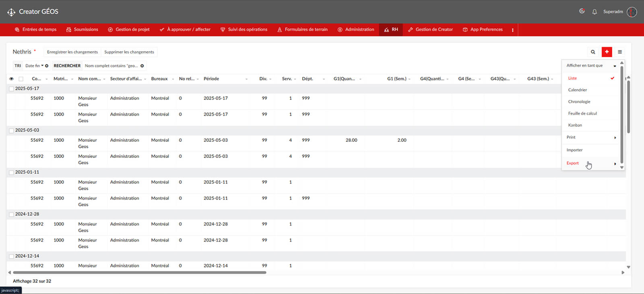Click the Nethris report title

[22, 52]
